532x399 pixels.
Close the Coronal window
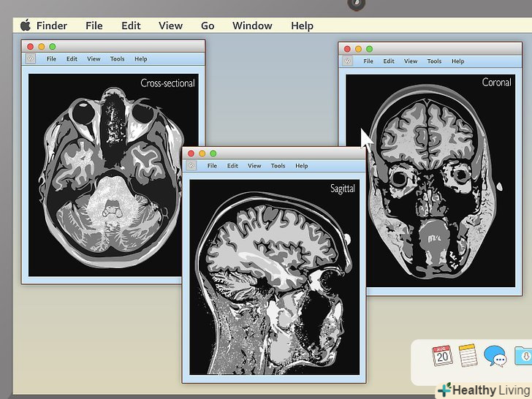click(x=347, y=49)
